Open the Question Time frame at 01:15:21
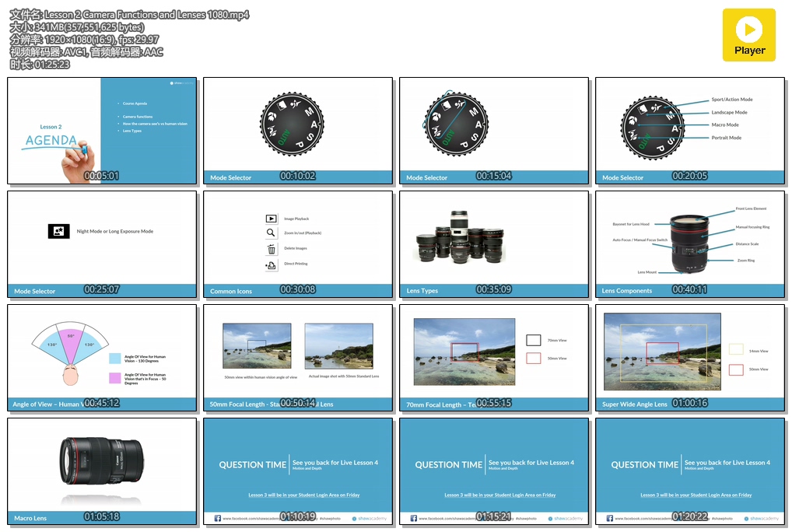This screenshot has width=792, height=532. (494, 471)
